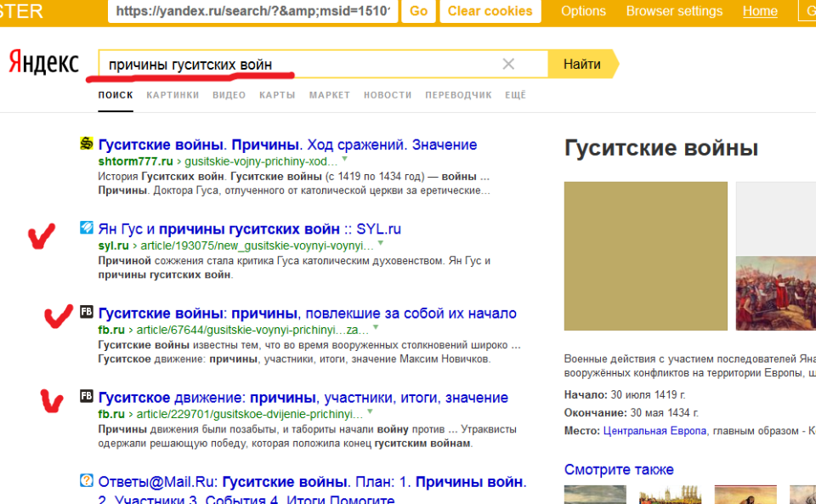Open the ЕЩЁ menu
Screen dimensions: 816x504
click(x=515, y=95)
